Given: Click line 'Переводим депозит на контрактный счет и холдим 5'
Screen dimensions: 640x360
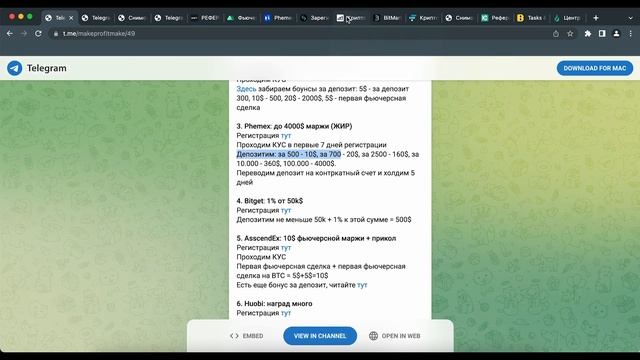Looking at the screenshot, I should 325,173.
